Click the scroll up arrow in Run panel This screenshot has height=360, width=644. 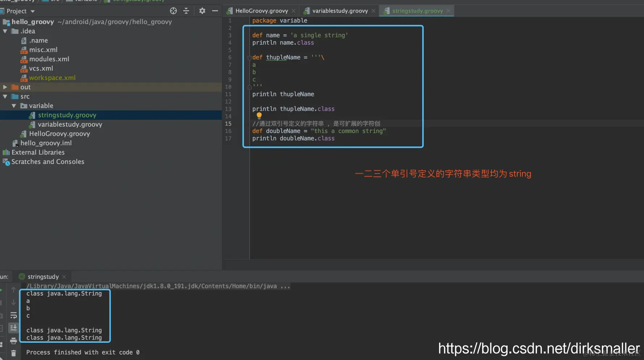point(13,290)
